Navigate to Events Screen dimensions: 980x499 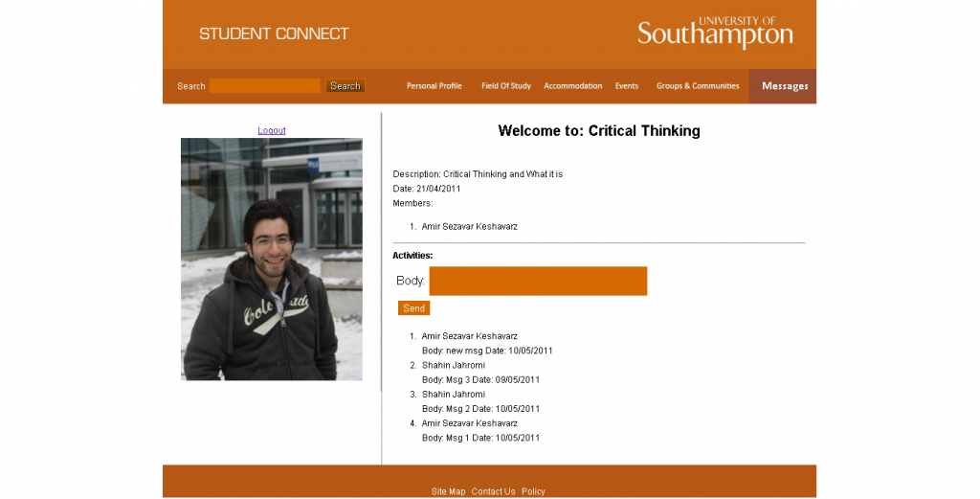point(626,86)
